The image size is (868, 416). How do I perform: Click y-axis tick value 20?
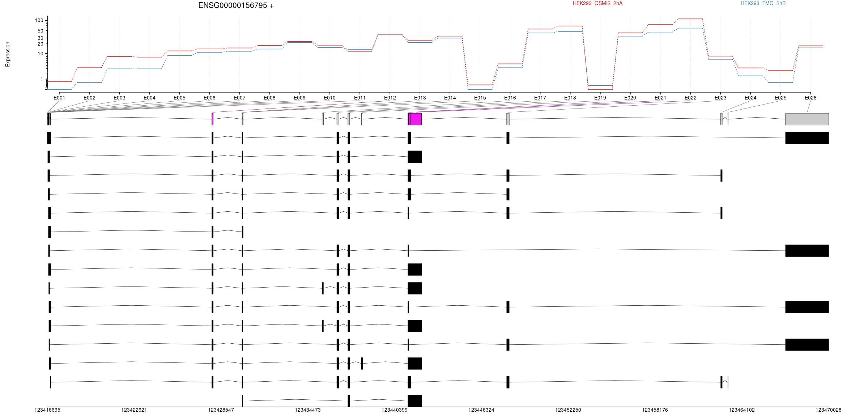point(41,44)
